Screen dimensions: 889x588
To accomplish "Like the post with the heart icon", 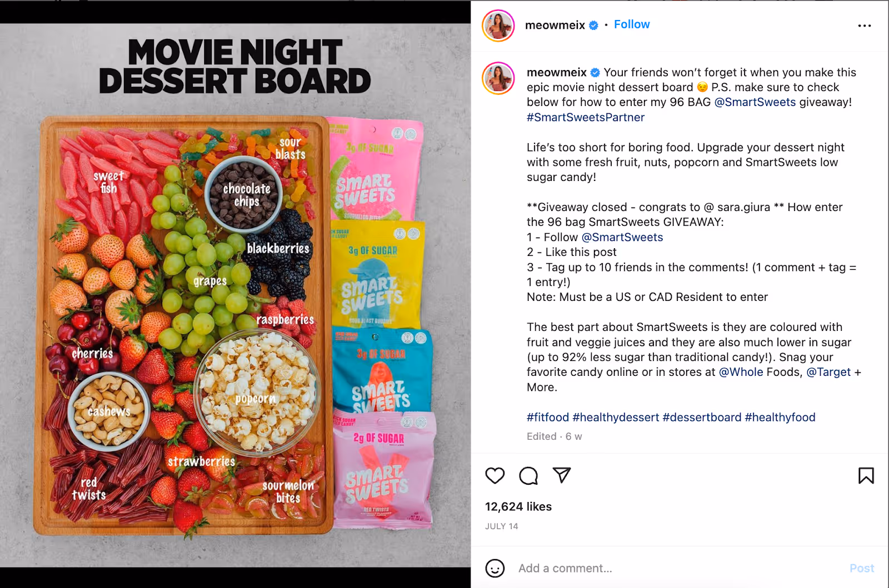I will tap(495, 476).
